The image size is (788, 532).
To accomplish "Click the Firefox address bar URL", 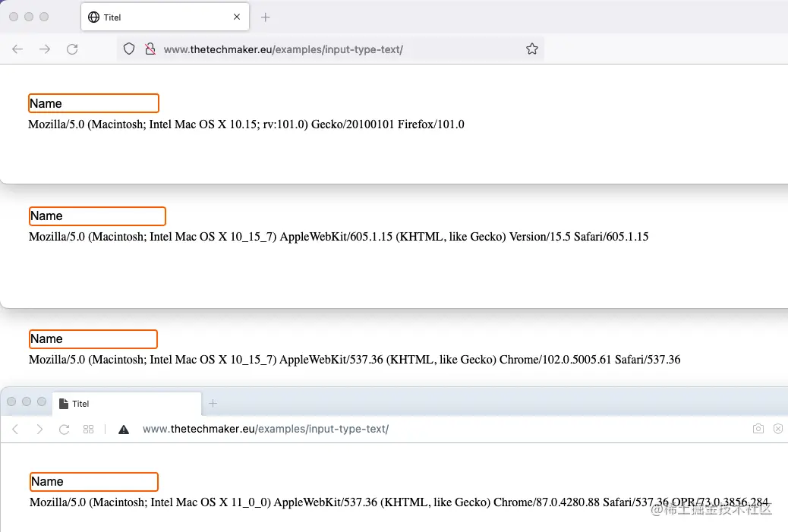I will click(283, 49).
